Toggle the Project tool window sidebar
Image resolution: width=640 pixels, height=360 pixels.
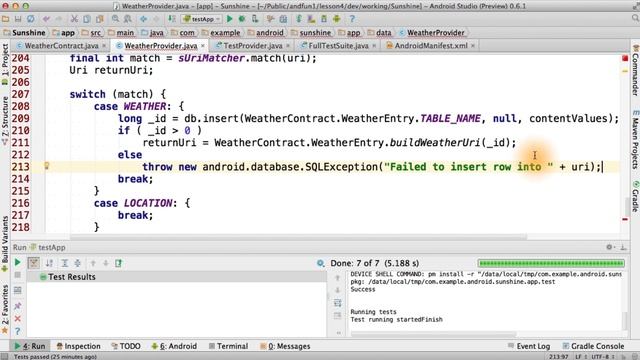[5, 64]
